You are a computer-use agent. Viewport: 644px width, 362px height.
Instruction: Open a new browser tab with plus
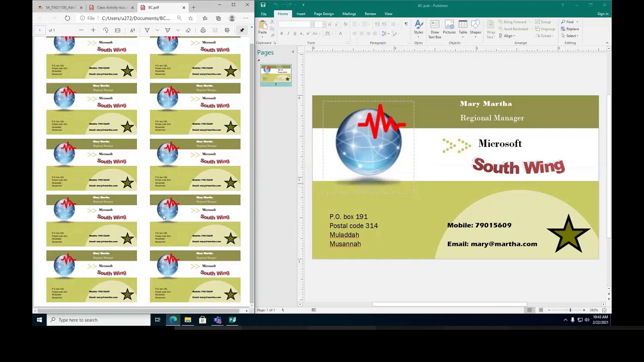click(193, 8)
